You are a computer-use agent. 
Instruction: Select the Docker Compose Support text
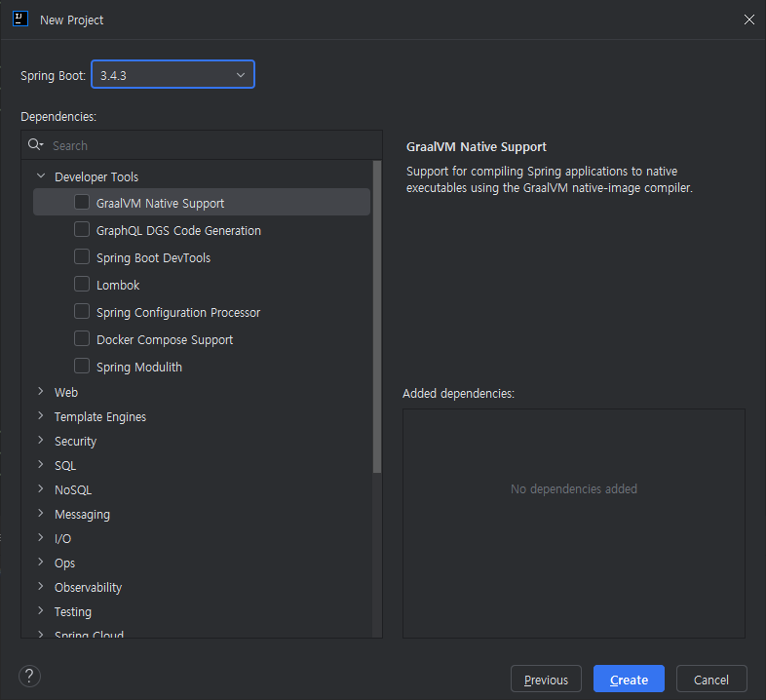[165, 339]
